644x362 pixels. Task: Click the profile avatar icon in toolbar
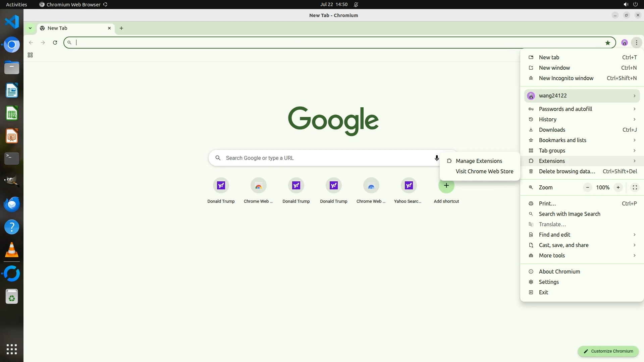(x=624, y=43)
